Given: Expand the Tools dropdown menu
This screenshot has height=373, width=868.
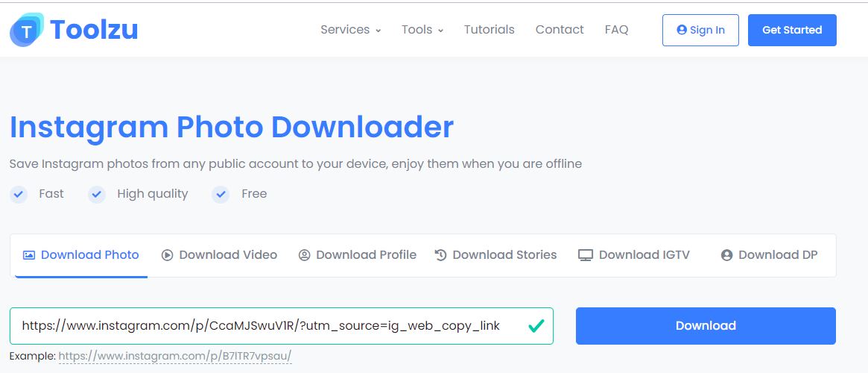Looking at the screenshot, I should (x=422, y=30).
